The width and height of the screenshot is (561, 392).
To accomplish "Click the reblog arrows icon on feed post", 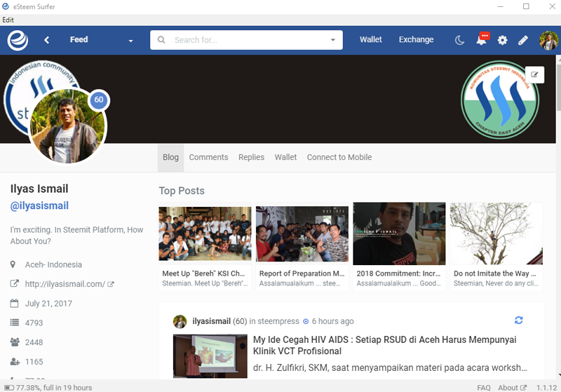I will pyautogui.click(x=519, y=320).
